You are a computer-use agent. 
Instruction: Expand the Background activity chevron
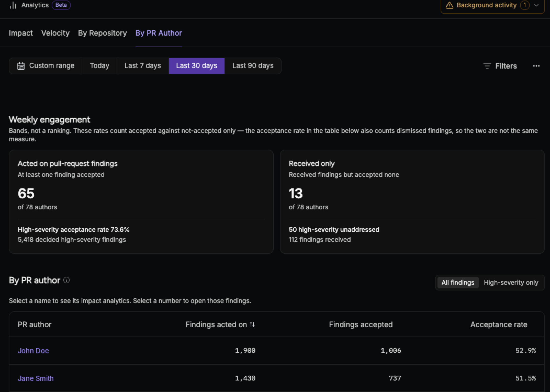536,5
